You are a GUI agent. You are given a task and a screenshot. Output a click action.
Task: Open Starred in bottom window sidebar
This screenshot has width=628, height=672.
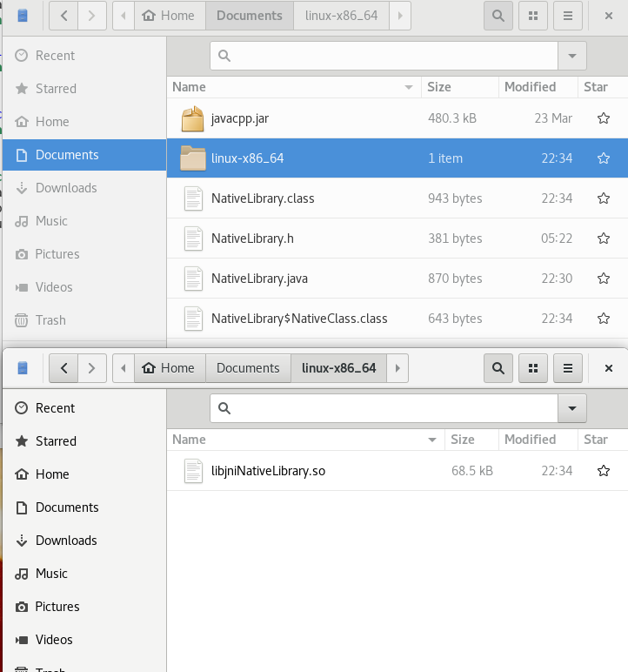tap(84, 441)
